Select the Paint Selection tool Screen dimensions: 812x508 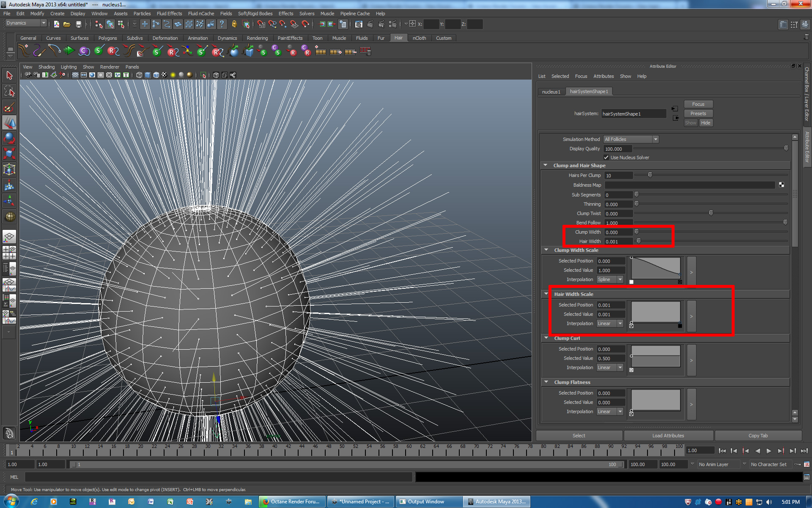pyautogui.click(x=9, y=107)
